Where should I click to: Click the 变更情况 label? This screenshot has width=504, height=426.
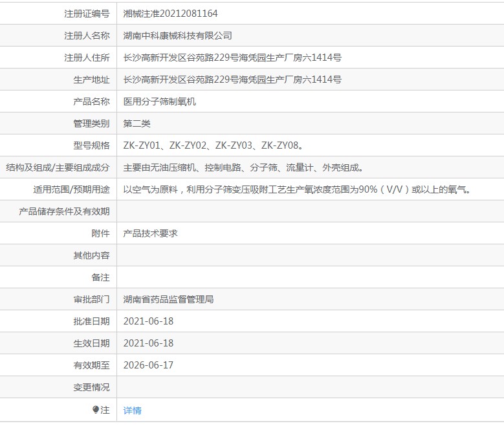pyautogui.click(x=92, y=387)
